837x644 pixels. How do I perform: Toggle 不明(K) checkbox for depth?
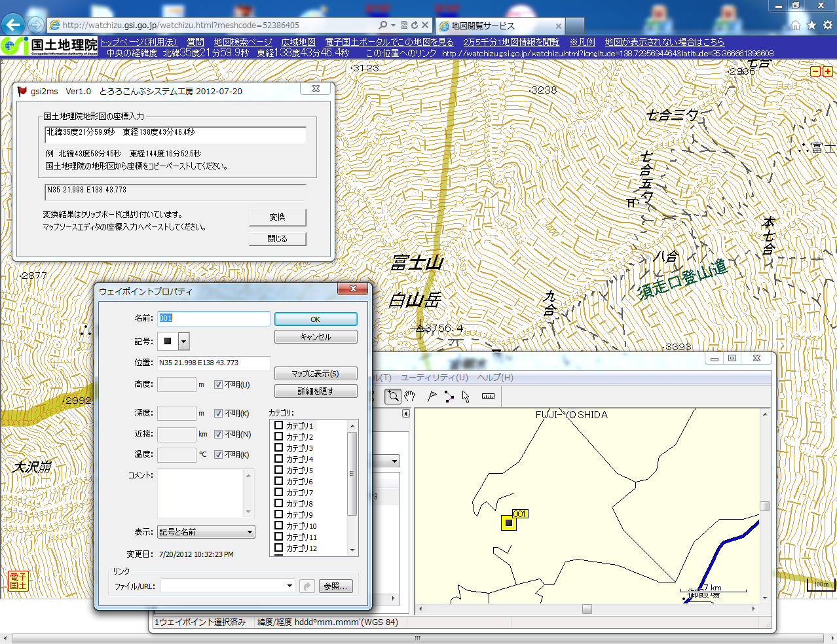(x=219, y=414)
